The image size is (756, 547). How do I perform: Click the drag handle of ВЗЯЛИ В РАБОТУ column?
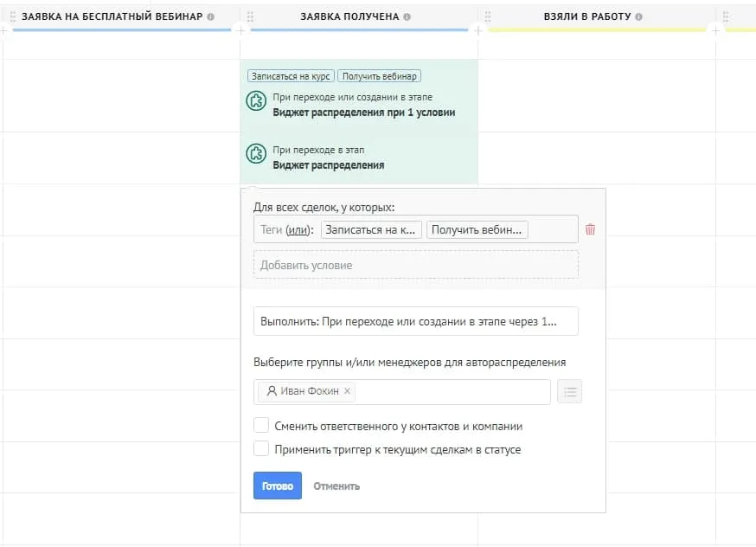point(487,17)
